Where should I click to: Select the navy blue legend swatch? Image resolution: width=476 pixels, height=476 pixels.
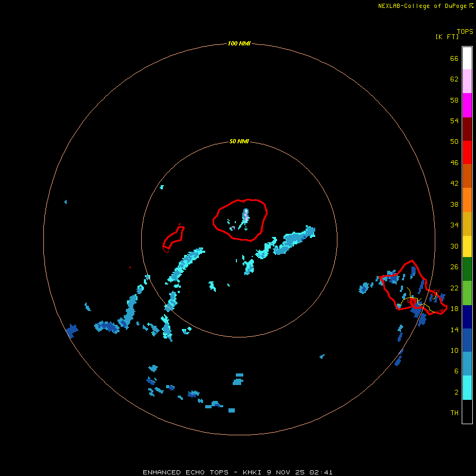pos(467,317)
